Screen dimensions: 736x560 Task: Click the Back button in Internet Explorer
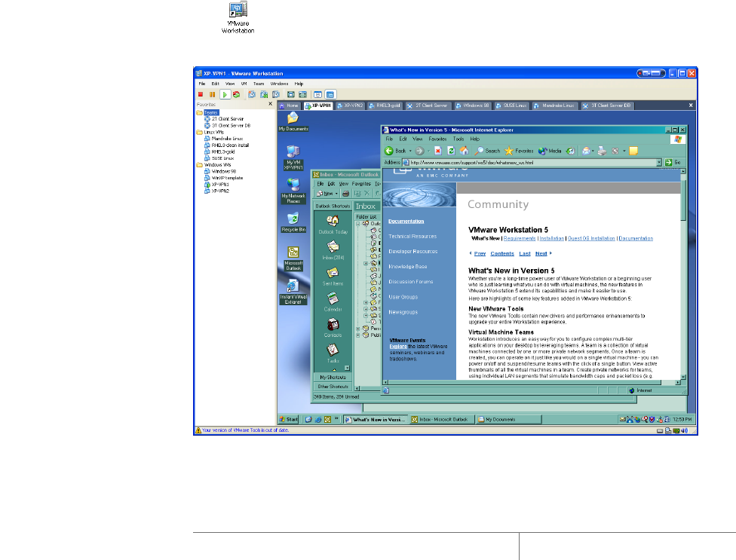pyautogui.click(x=394, y=151)
